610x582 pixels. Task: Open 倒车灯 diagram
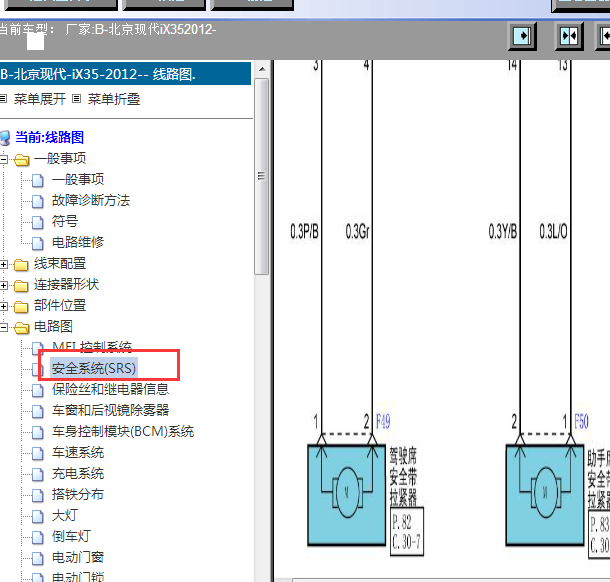point(72,536)
